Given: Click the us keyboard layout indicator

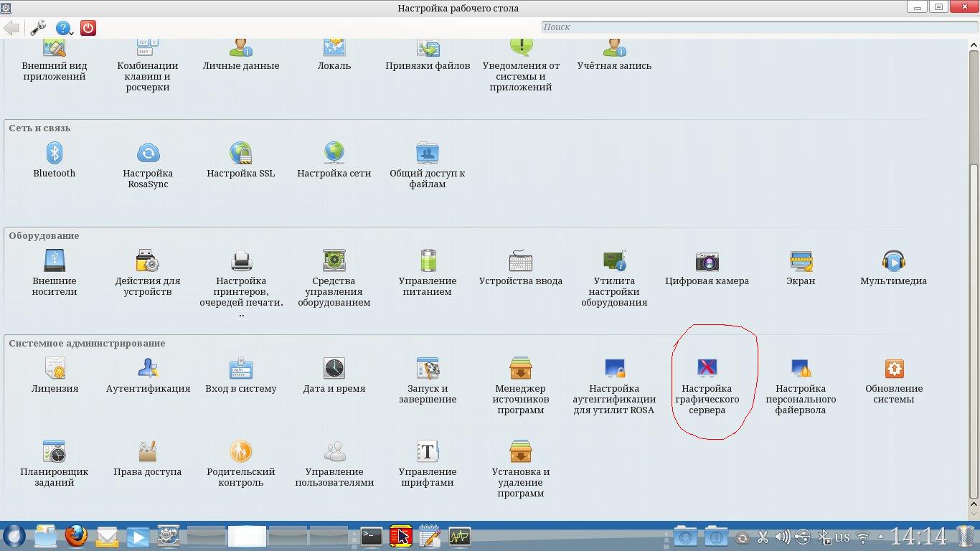Looking at the screenshot, I should point(842,537).
